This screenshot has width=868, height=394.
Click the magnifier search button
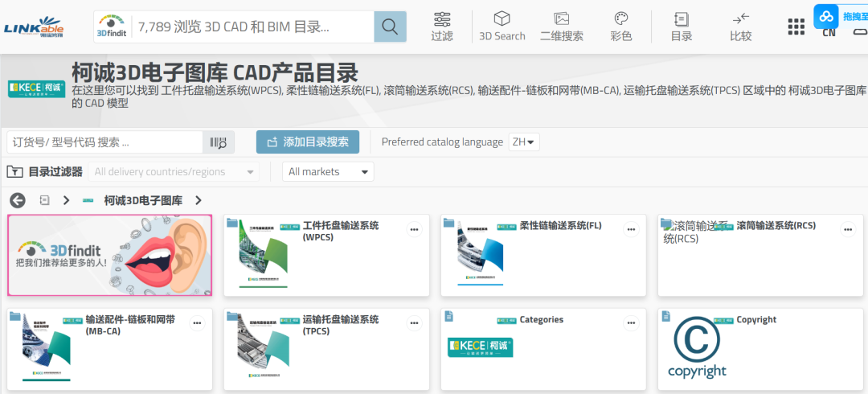[390, 27]
